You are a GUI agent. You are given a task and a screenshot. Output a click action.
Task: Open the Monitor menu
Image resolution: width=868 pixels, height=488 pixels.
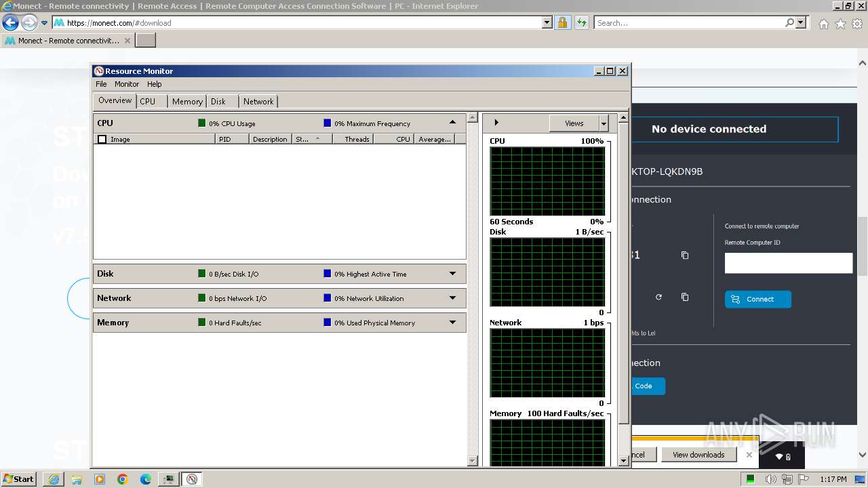[x=127, y=84]
